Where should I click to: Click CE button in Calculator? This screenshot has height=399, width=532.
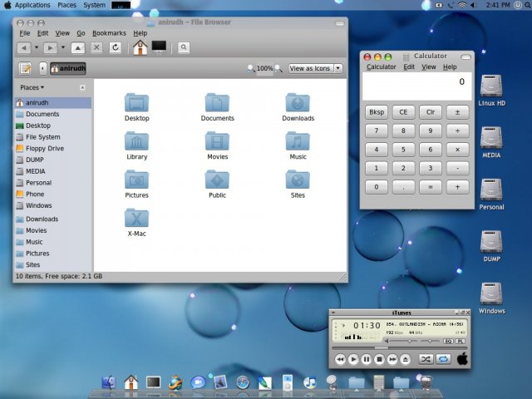(403, 112)
